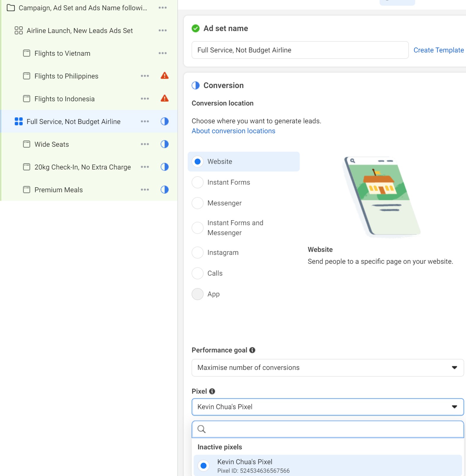Open more options for Flights to Vietnam
The image size is (466, 476).
[x=162, y=53]
